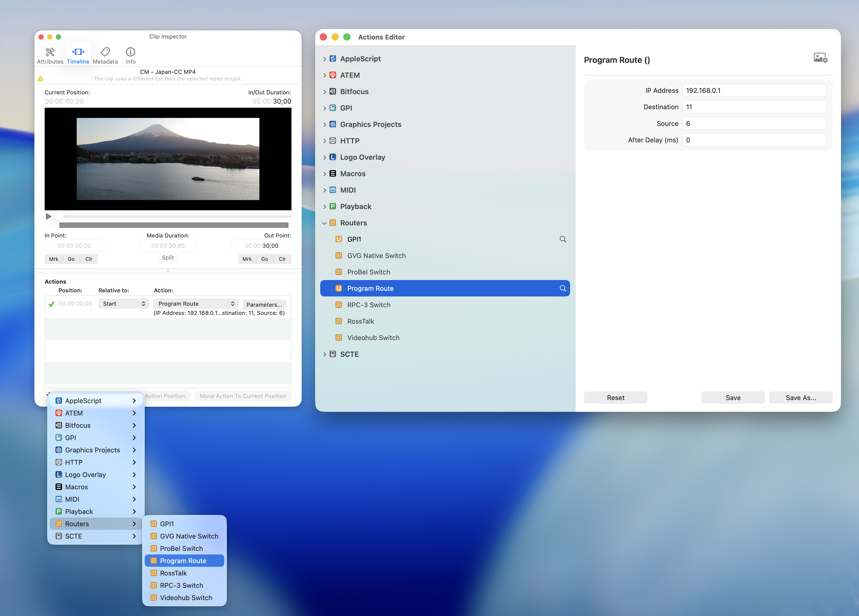Collapse the Routers group in Actions Editor
The height and width of the screenshot is (616, 859).
point(325,223)
